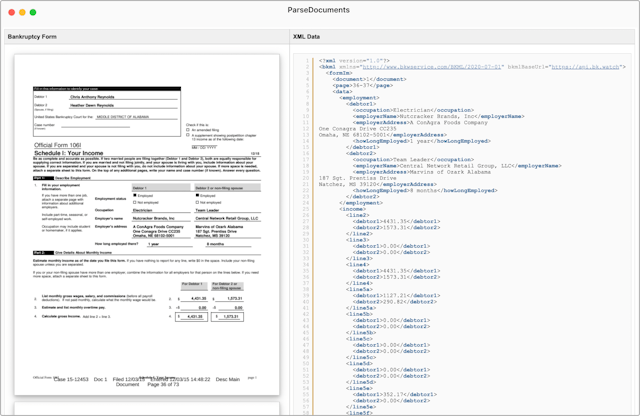Toggle Debtor 1 'Not employed' checkbox
The image size is (640, 416).
[135, 202]
